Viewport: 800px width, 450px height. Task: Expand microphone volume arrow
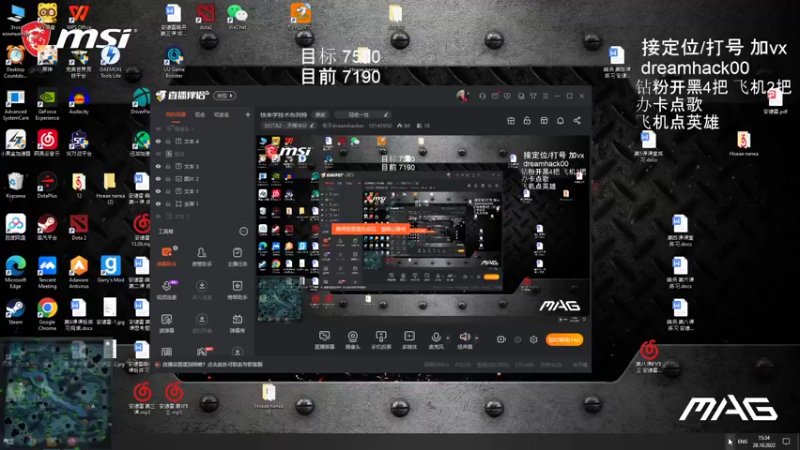point(448,337)
